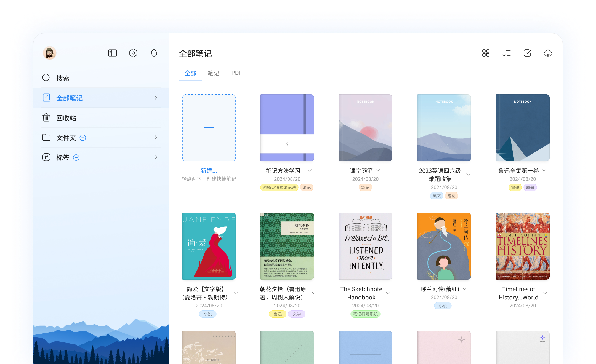Viewport: 596px width, 364px height.
Task: Switch to the PDF tab
Action: point(236,73)
